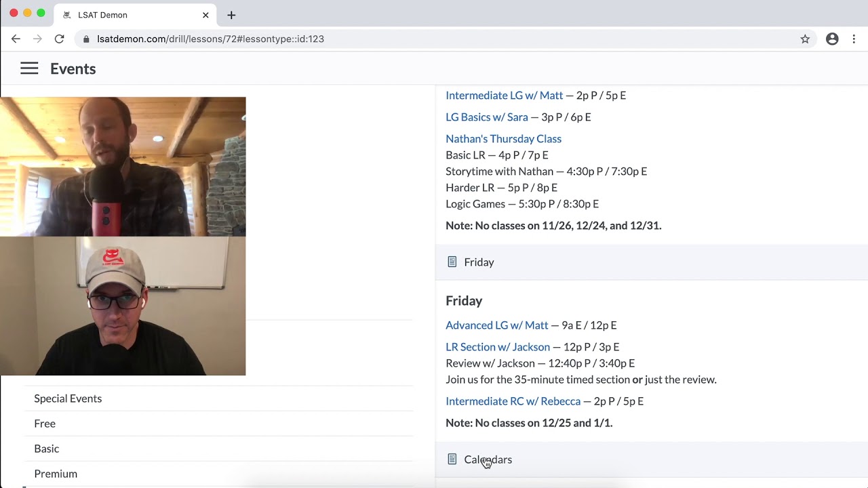Screen dimensions: 868x488
Task: Click 'Join us for the 35-minute timed section' text
Action: point(581,380)
